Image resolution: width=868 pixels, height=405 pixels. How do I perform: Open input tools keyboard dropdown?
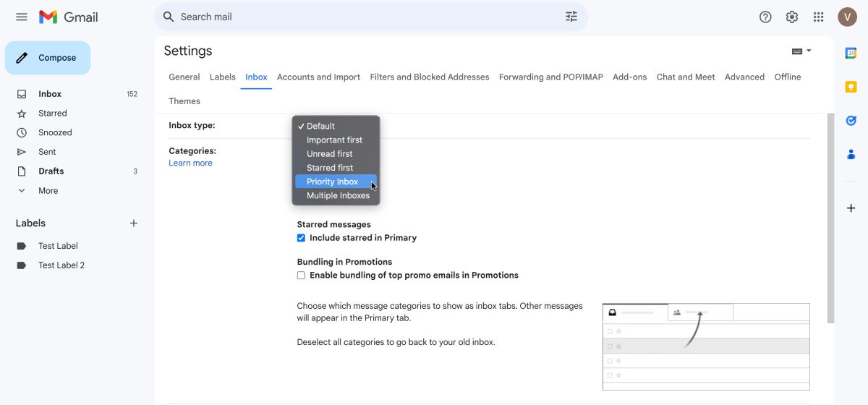pyautogui.click(x=801, y=51)
